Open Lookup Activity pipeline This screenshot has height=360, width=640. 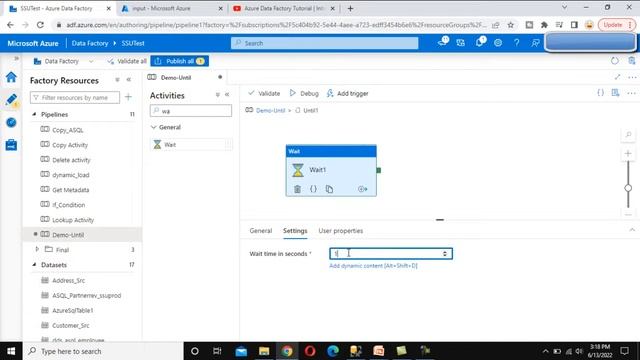tap(73, 220)
